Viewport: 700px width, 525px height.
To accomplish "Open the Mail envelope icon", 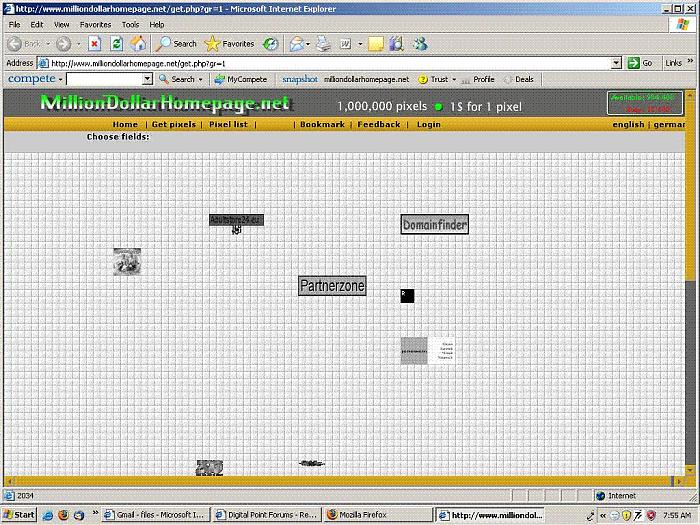I will coord(296,44).
